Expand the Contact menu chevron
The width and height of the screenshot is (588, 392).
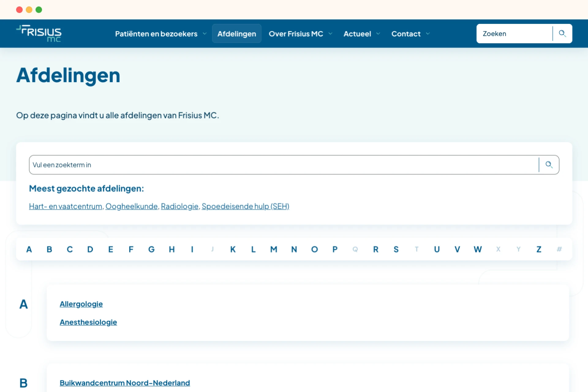coord(428,34)
